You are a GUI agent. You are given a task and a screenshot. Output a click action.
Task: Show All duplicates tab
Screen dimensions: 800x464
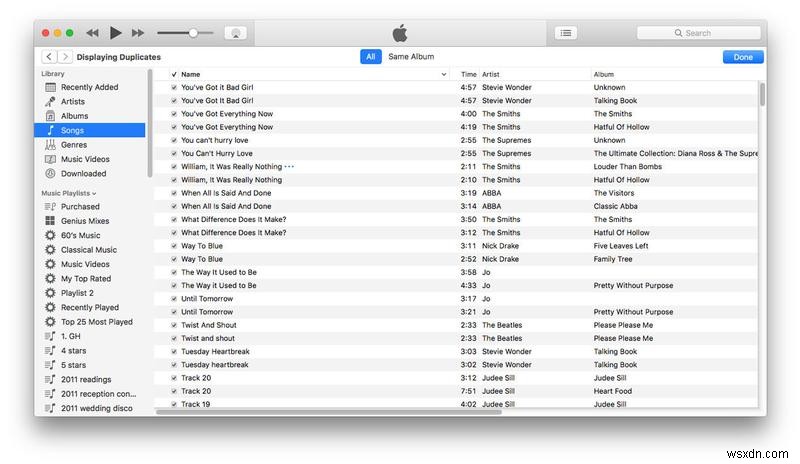371,57
